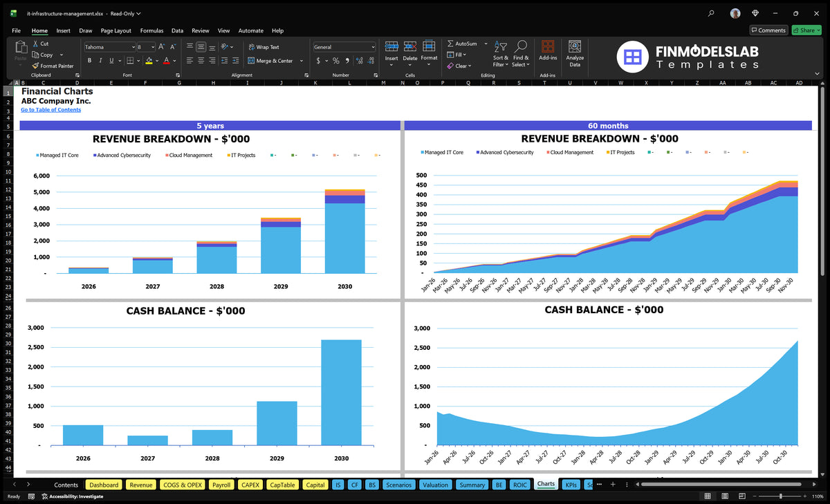This screenshot has width=830, height=504.
Task: Open the Comments button
Action: (768, 30)
